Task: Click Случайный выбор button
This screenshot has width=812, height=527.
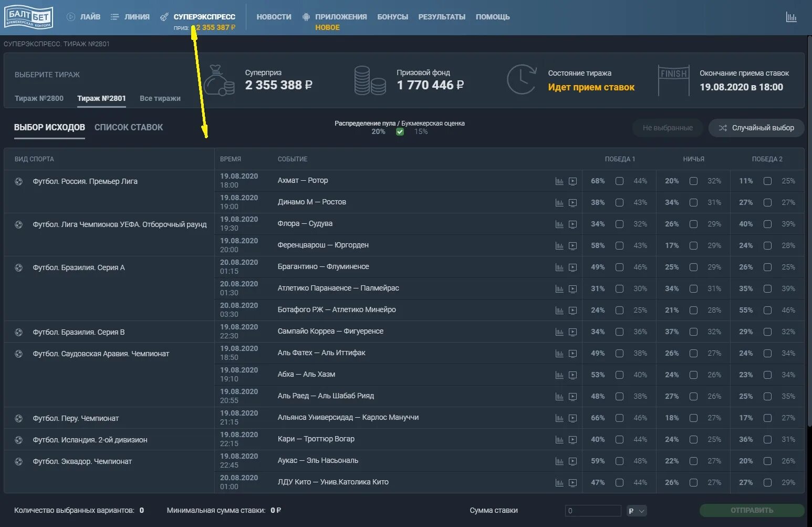Action: coord(756,128)
